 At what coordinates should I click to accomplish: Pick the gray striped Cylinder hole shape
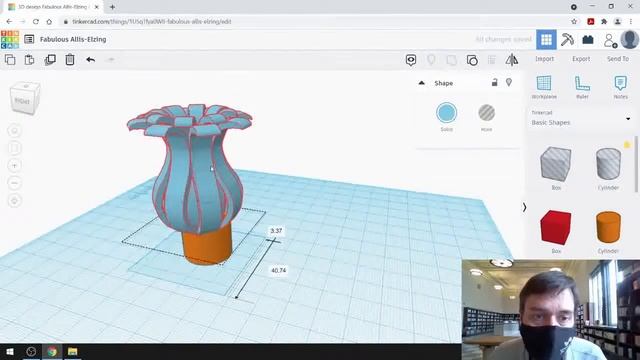tap(608, 164)
